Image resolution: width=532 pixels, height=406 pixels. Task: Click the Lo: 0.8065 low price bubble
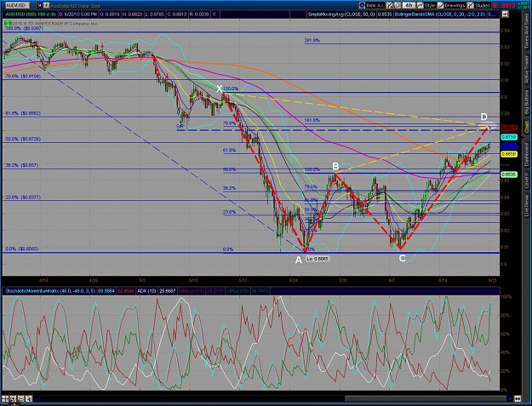coord(317,259)
